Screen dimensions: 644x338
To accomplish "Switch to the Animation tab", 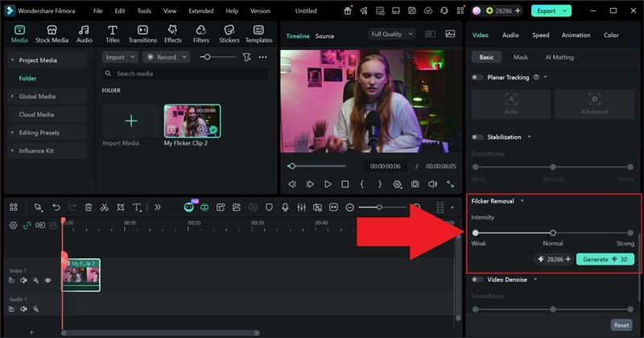I will [x=576, y=35].
